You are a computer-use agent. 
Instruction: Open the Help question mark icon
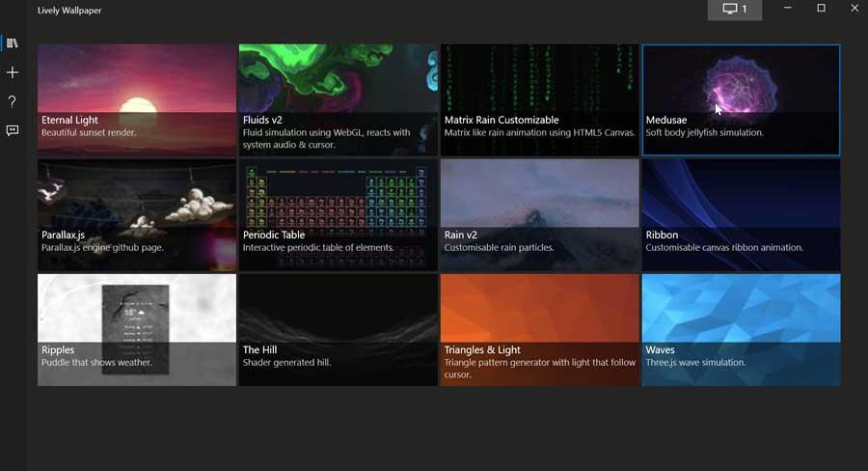tap(13, 101)
